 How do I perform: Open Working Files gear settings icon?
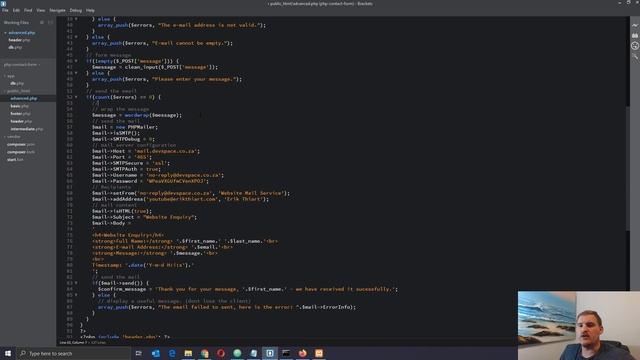tap(42, 22)
